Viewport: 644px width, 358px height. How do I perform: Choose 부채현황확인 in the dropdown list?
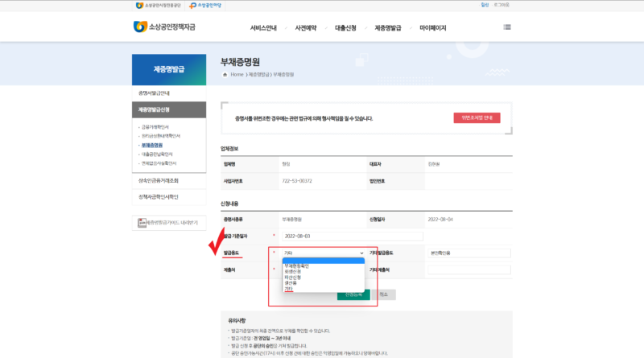coord(324,266)
